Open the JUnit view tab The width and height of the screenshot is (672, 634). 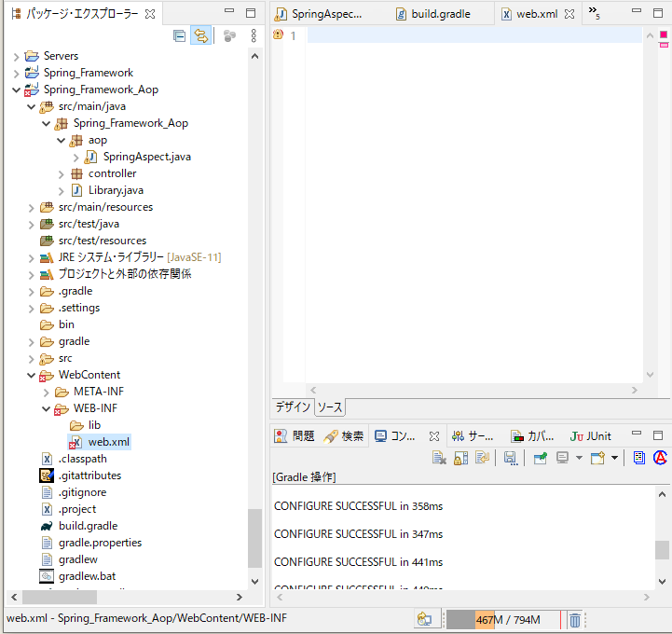[591, 436]
